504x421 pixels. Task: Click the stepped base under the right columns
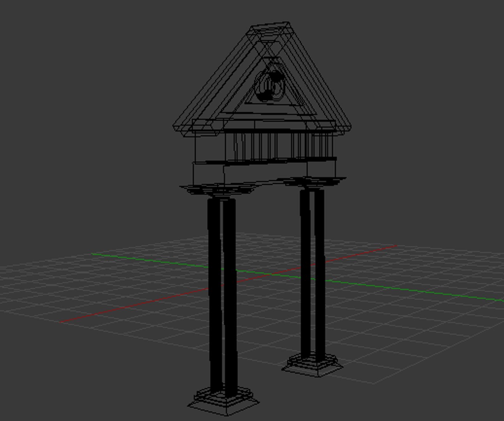click(x=312, y=365)
